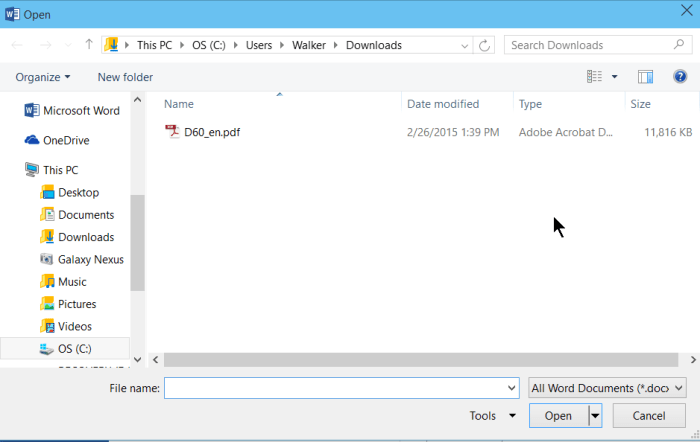Click the change view icon
This screenshot has width=700, height=442.
pos(594,77)
